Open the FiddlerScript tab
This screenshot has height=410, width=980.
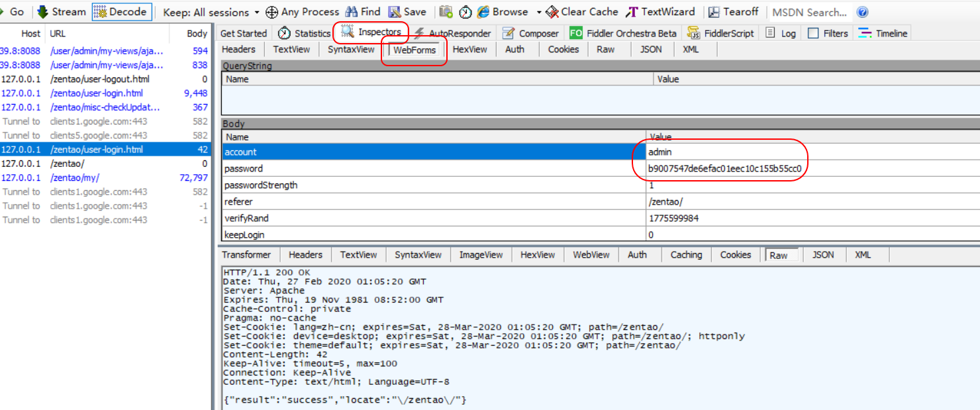720,33
